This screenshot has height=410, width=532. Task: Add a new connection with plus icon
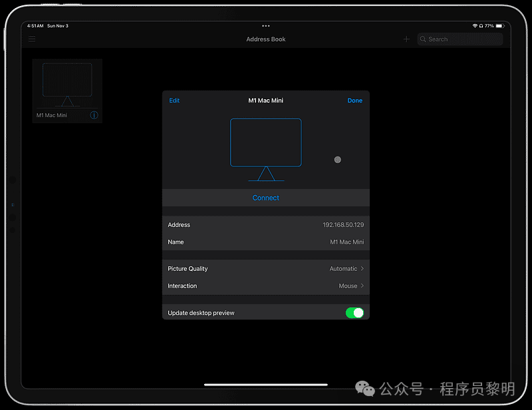(x=406, y=39)
